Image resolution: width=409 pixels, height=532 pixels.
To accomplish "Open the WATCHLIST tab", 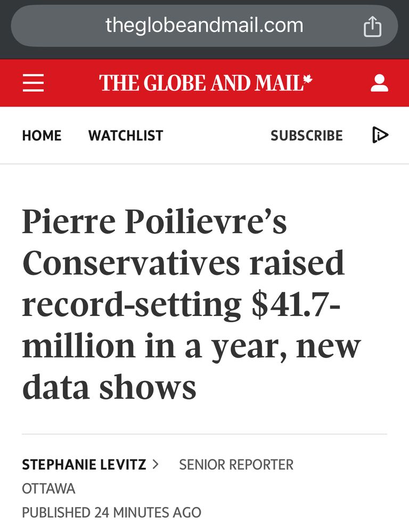I will pyautogui.click(x=126, y=135).
